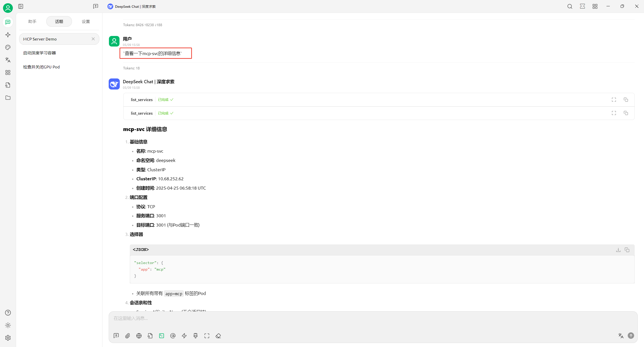
Task: Click the ClusterIP 10.68.252.62 line
Action: pyautogui.click(x=160, y=179)
